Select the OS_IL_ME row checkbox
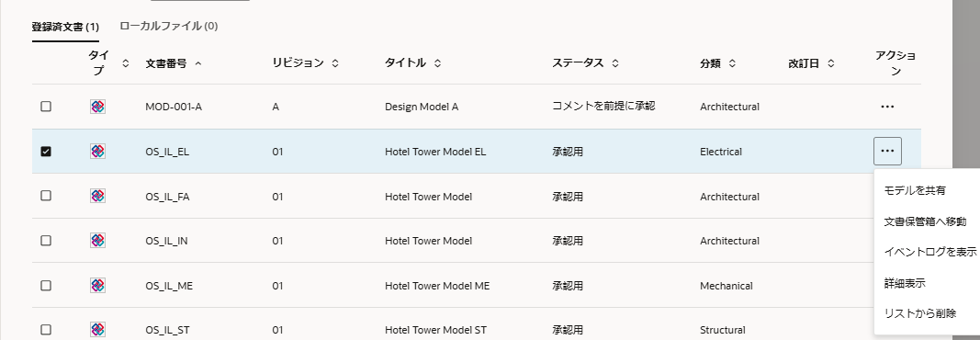The image size is (980, 340). tap(46, 286)
